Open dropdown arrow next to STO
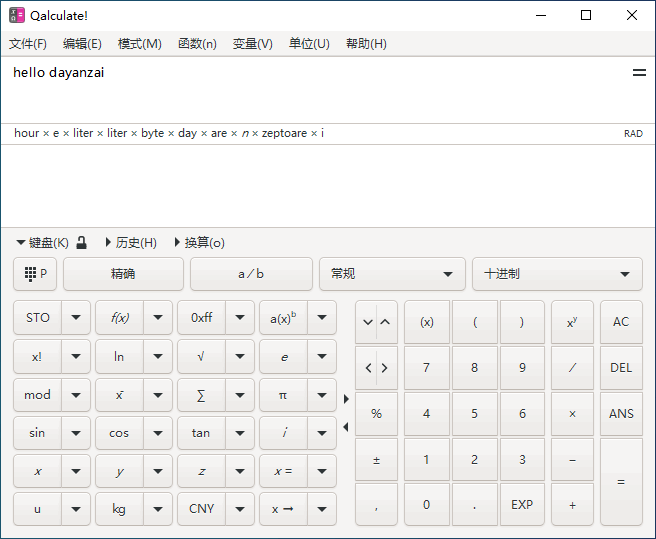The height and width of the screenshot is (539, 656). [x=76, y=318]
